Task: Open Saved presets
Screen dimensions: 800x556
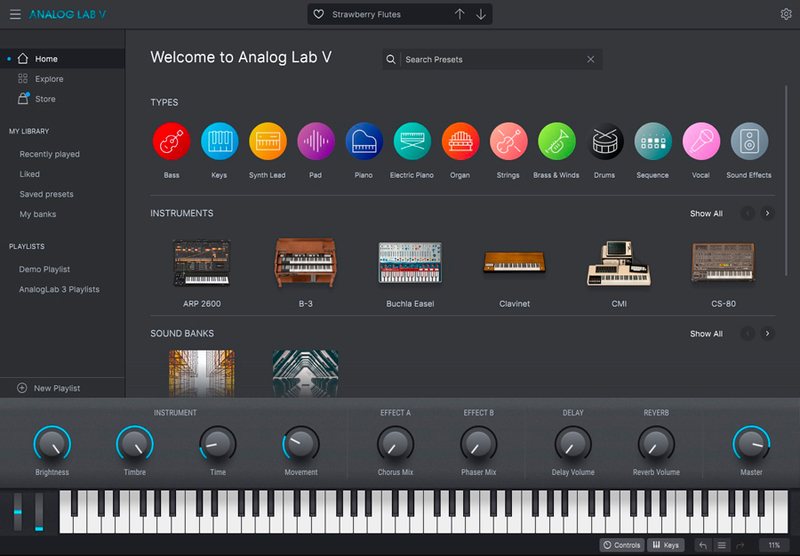Action: pyautogui.click(x=46, y=194)
